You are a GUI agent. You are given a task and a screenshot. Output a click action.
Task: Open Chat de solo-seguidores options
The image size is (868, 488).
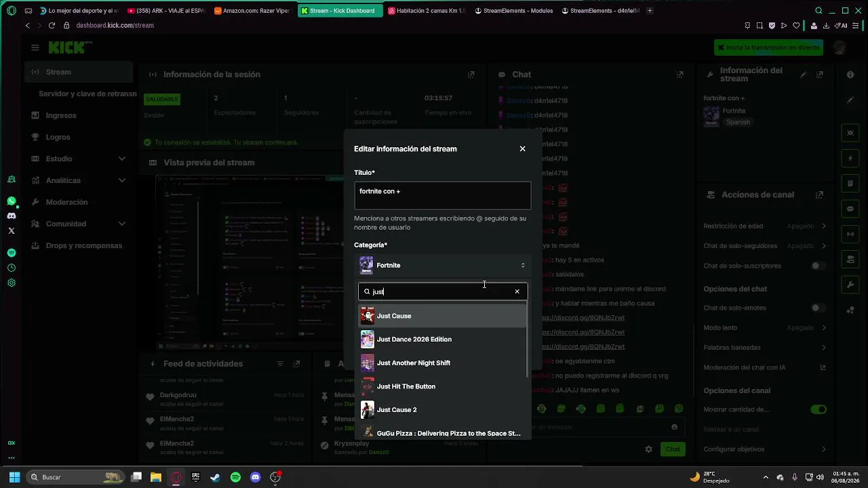(x=765, y=245)
